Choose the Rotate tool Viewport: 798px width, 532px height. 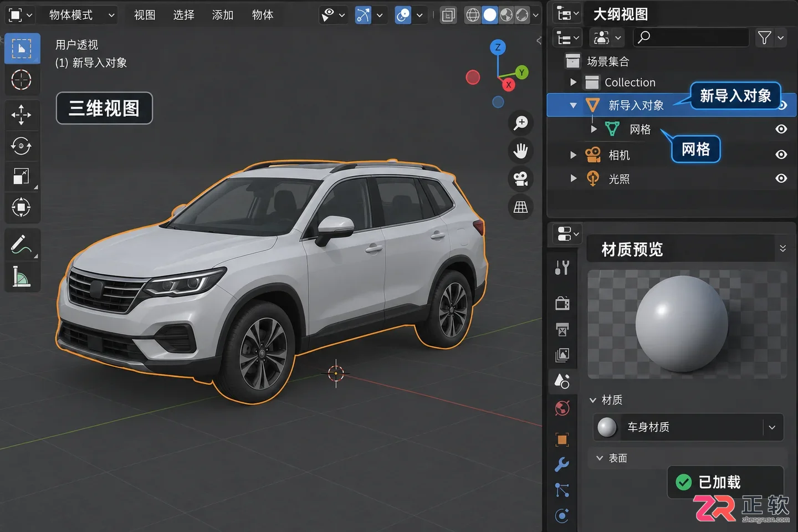[22, 146]
